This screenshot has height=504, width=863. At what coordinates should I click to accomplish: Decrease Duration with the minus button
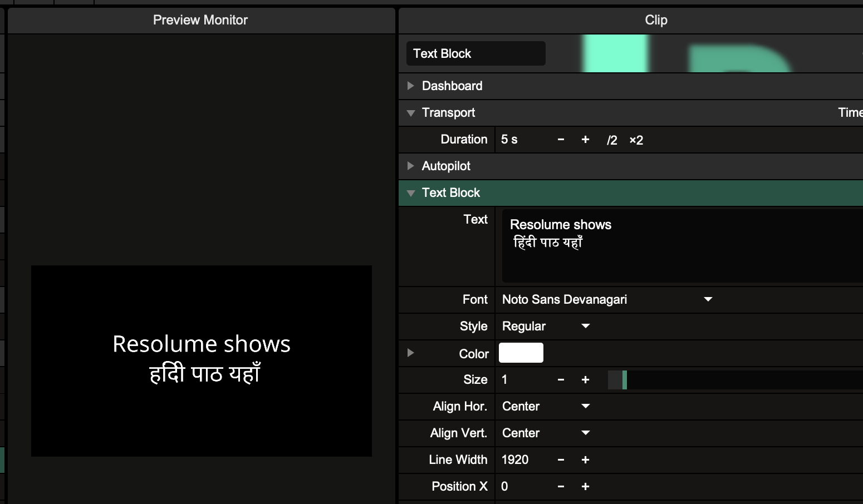[561, 140]
